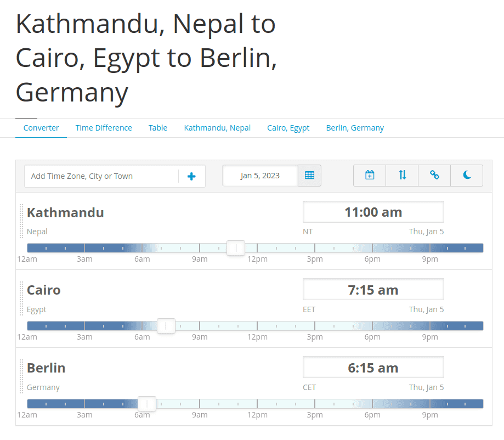
Task: Click the Jan 5, 2023 date field
Action: [260, 176]
